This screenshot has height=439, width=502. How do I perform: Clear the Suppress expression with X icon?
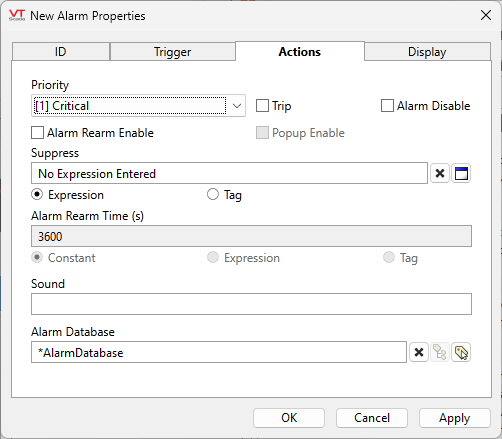[x=440, y=173]
